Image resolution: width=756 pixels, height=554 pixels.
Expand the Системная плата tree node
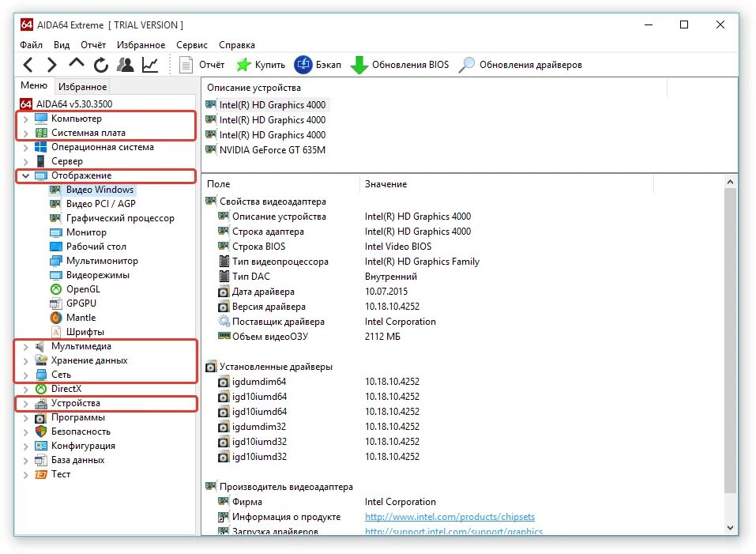point(25,133)
